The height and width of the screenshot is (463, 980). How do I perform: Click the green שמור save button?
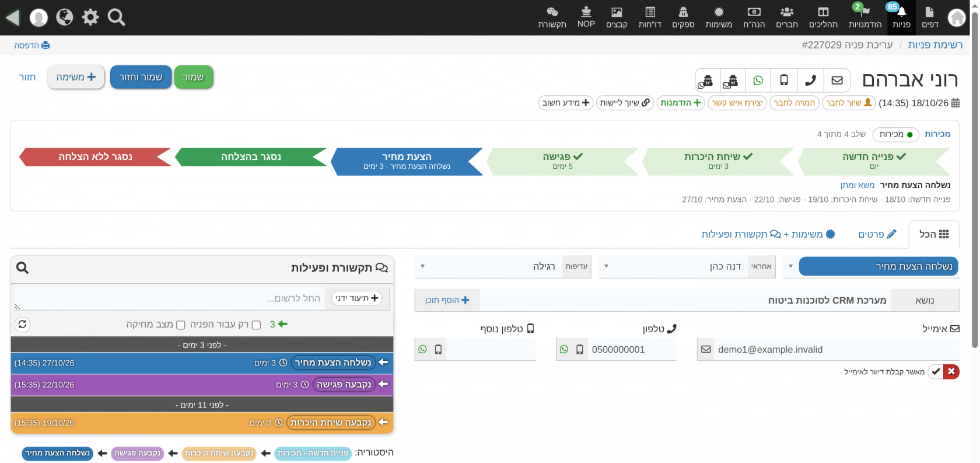(194, 77)
